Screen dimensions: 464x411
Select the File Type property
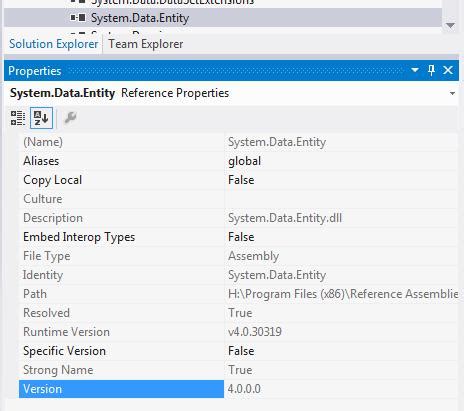tap(121, 256)
